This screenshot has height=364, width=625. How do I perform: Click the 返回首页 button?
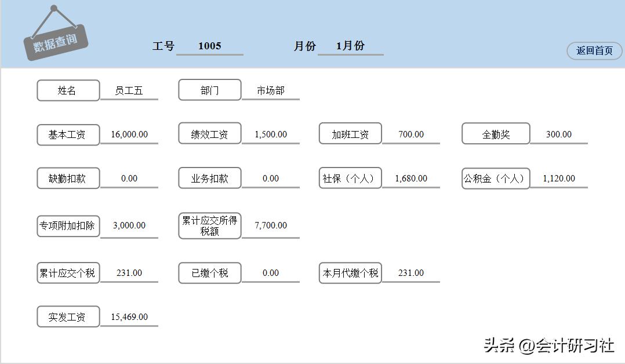[594, 51]
